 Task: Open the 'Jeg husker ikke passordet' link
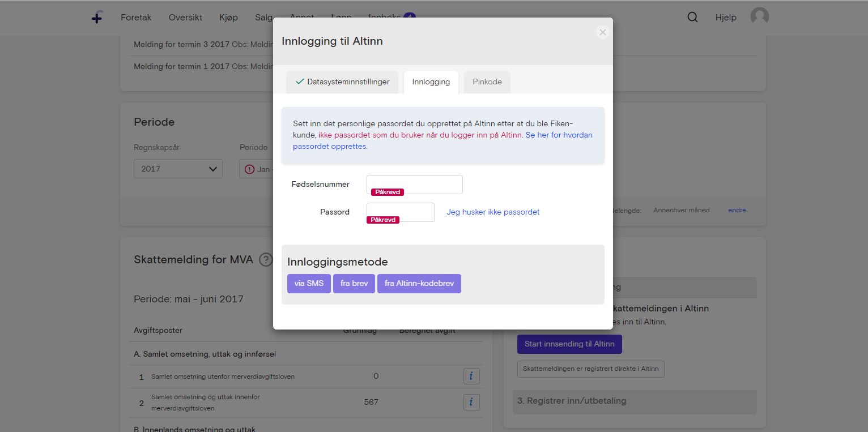493,212
